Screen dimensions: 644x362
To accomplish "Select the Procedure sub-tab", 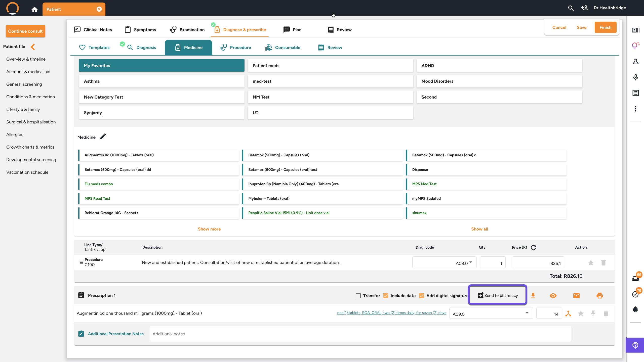I will click(x=235, y=48).
